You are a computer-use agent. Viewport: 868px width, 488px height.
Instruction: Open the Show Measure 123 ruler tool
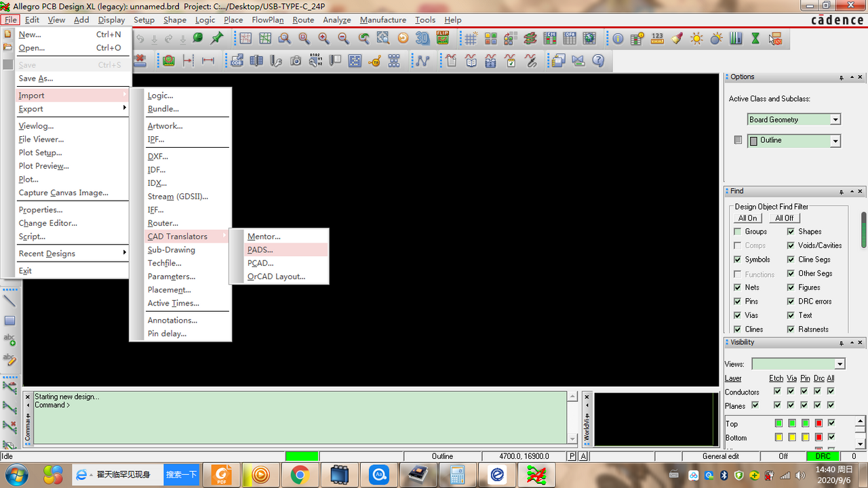657,39
